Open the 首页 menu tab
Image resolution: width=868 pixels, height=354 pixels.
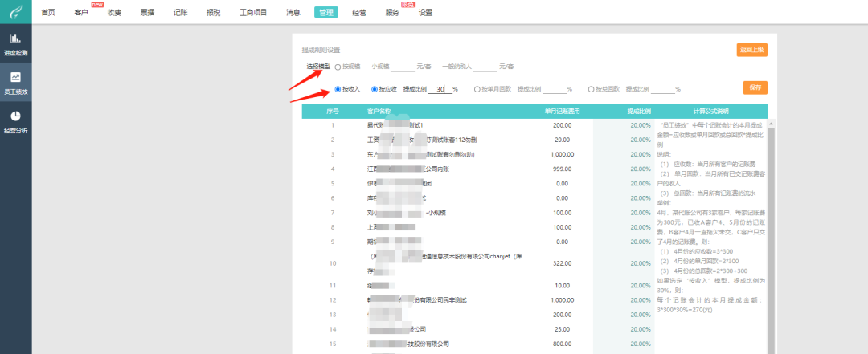[x=48, y=13]
